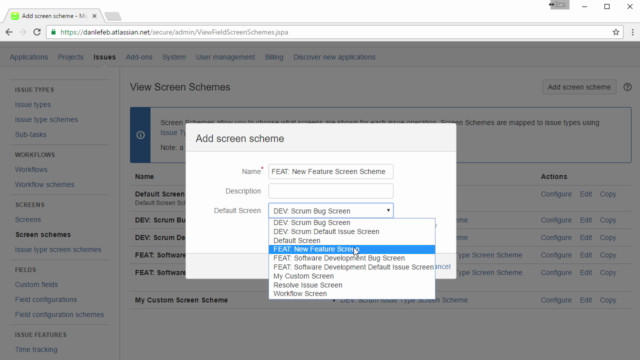Viewport: 640px width, 360px height.
Task: Open Field configurations sidebar link
Action: click(x=46, y=300)
